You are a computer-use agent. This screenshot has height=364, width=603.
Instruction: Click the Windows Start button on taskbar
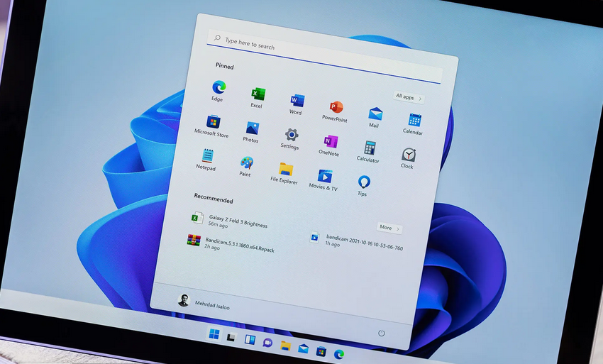tap(214, 333)
